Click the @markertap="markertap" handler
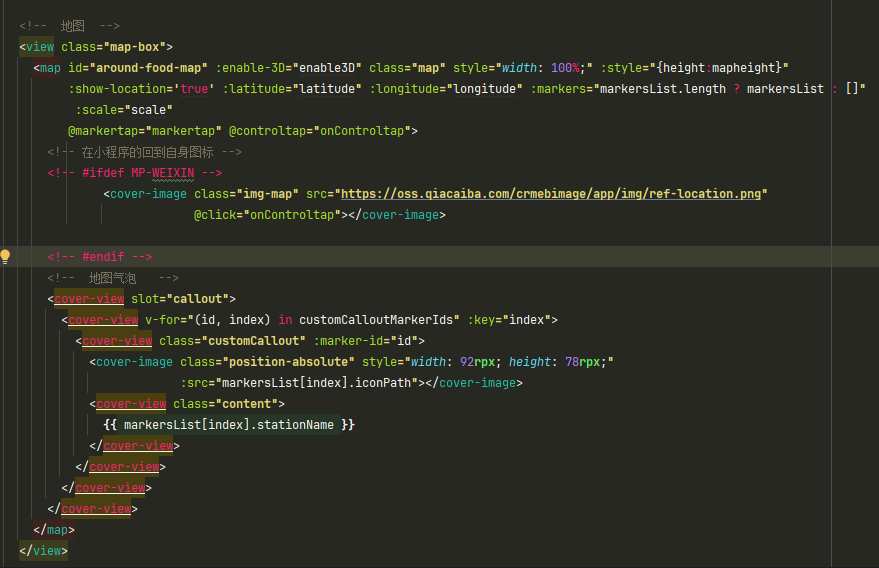Image resolution: width=879 pixels, height=568 pixels. [145, 131]
